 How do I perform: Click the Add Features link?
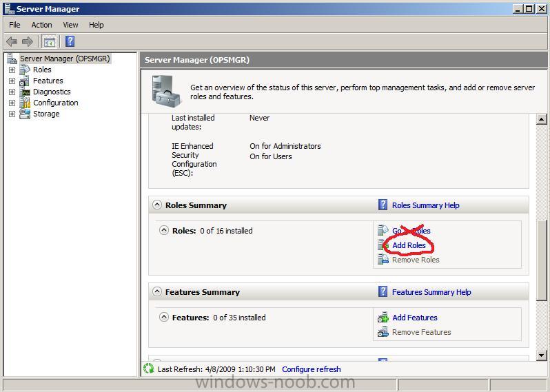pos(415,318)
